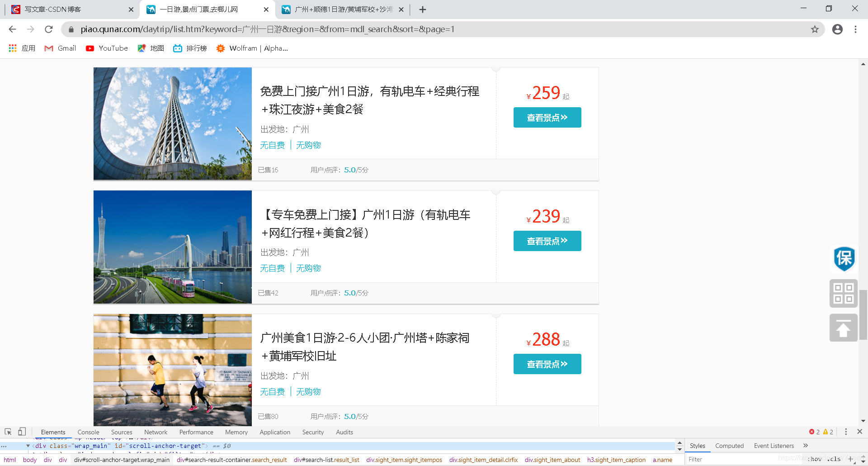Open a new browser tab
This screenshot has height=466, width=868.
pyautogui.click(x=423, y=10)
